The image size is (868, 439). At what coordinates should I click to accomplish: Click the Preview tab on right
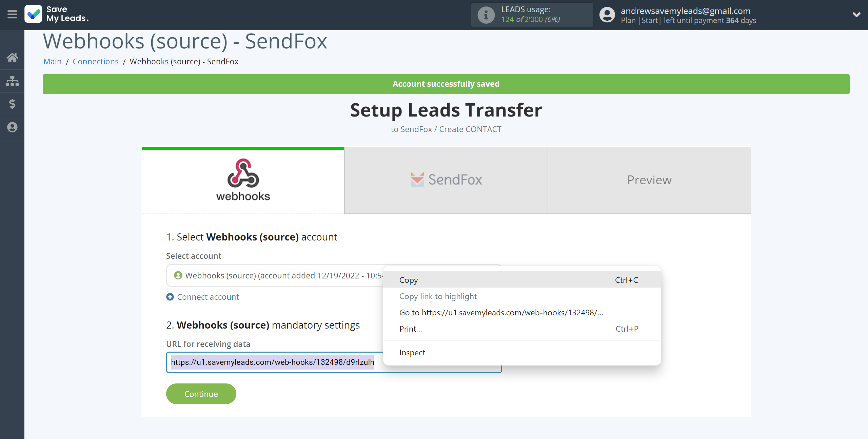click(x=649, y=180)
